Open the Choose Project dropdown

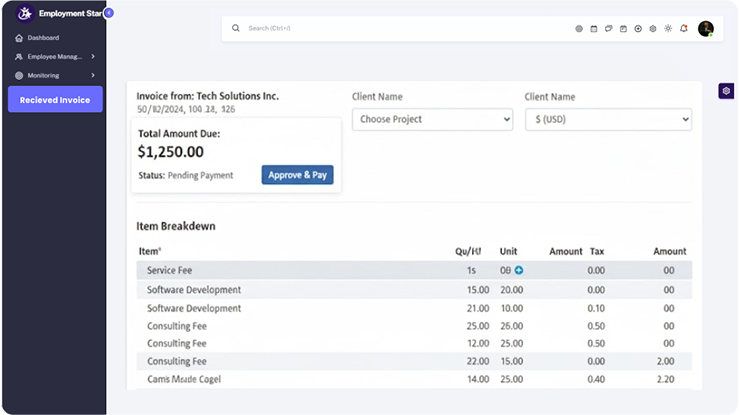[x=432, y=119]
